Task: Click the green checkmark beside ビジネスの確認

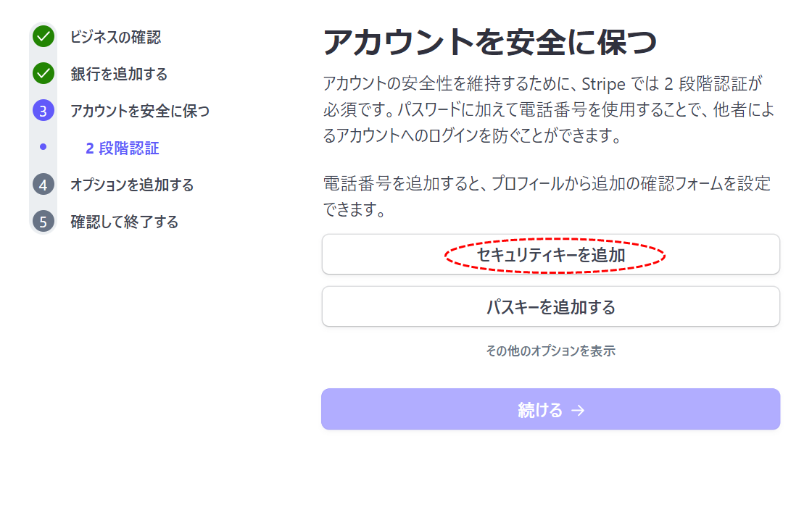Action: 43,36
